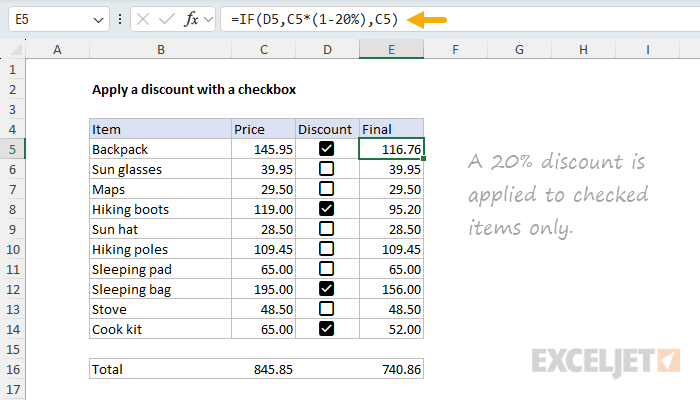Click the 'Price' header cell

pyautogui.click(x=263, y=129)
